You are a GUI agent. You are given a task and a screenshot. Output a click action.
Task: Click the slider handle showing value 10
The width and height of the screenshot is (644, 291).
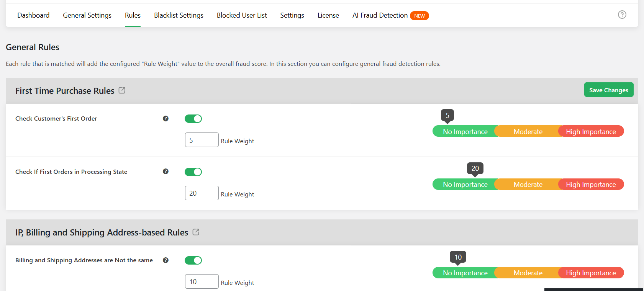458,258
